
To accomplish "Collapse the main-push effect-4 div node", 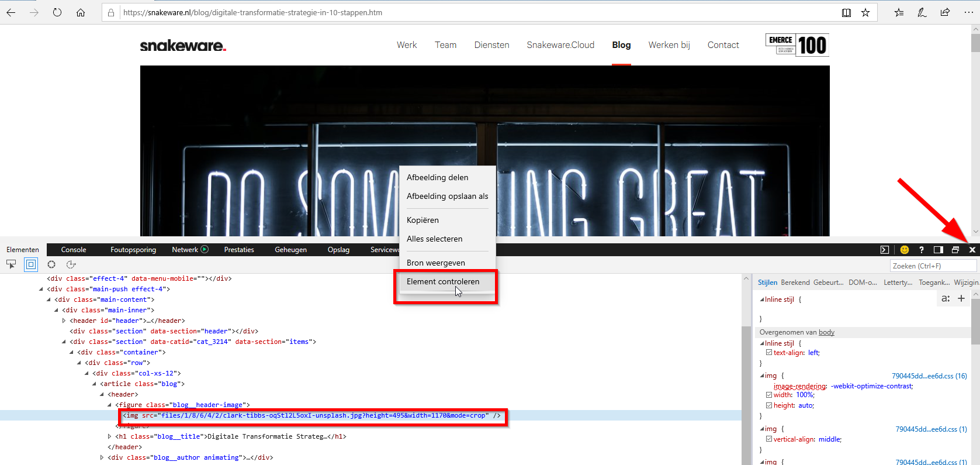I will tap(41, 289).
